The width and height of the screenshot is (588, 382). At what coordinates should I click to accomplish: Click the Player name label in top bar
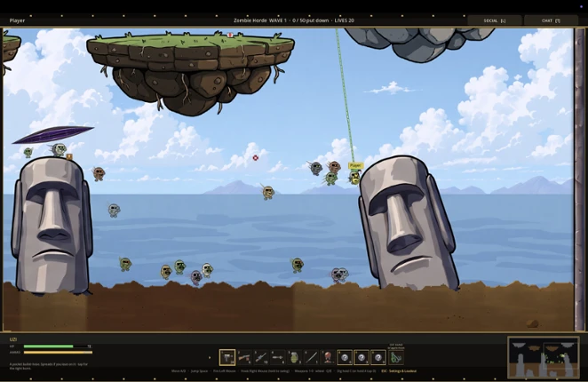click(17, 20)
